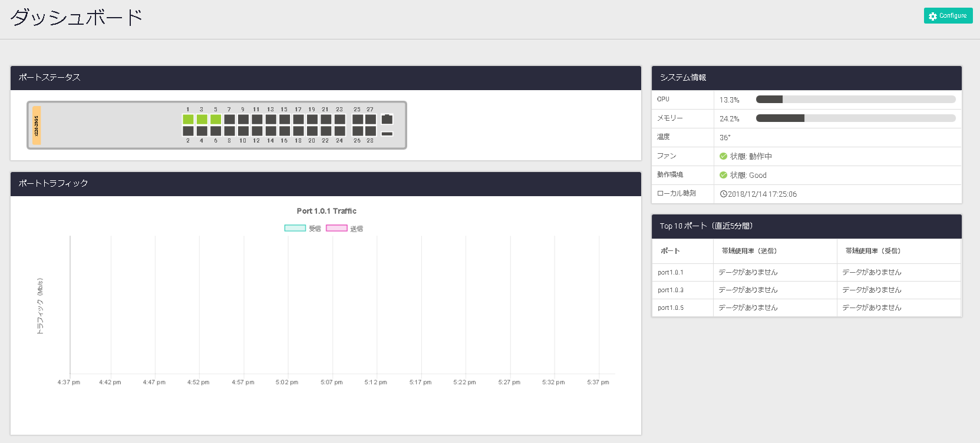The image size is (980, 443).
Task: Click the green port 5 on the switch
Action: pyautogui.click(x=216, y=120)
